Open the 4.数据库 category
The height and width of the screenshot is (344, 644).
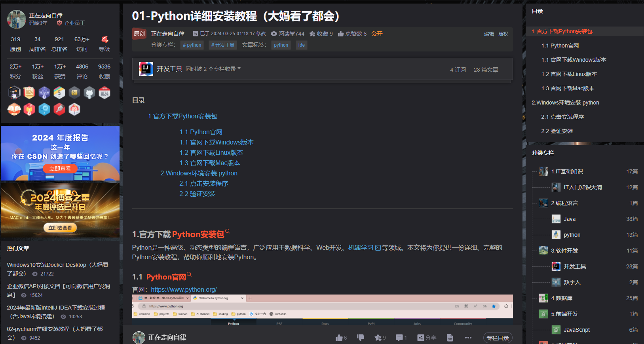562,298
